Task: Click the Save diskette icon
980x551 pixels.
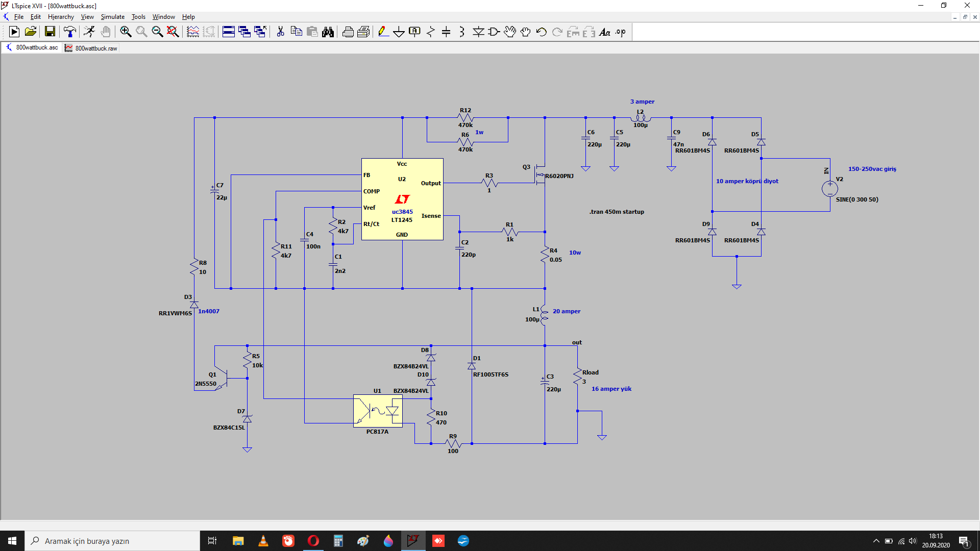Action: (50, 32)
